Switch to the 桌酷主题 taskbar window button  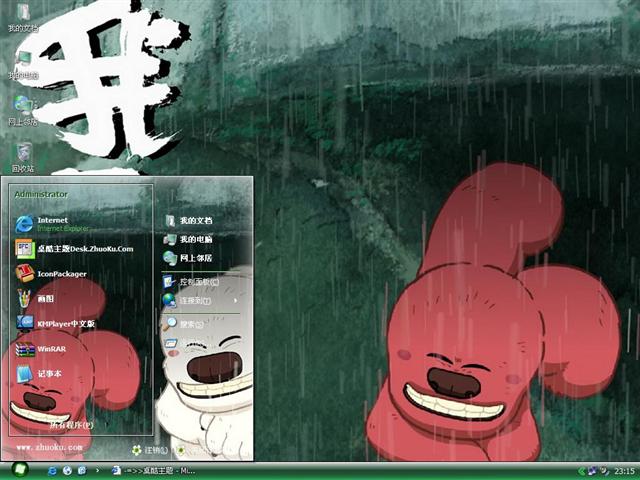pyautogui.click(x=154, y=471)
